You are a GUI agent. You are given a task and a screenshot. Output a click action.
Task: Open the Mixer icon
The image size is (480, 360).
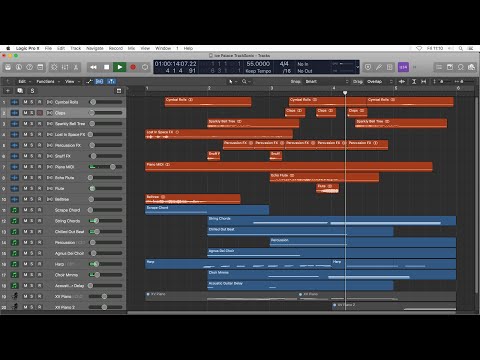tap(65, 67)
